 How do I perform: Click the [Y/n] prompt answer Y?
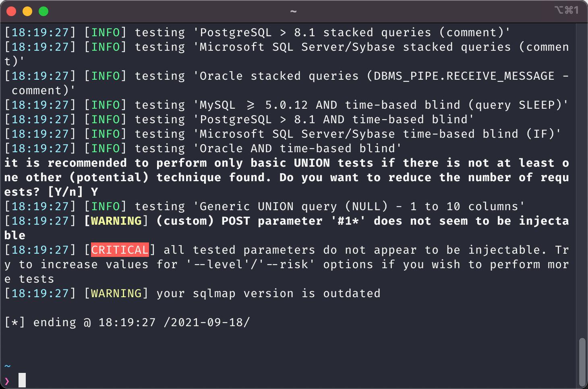(94, 192)
